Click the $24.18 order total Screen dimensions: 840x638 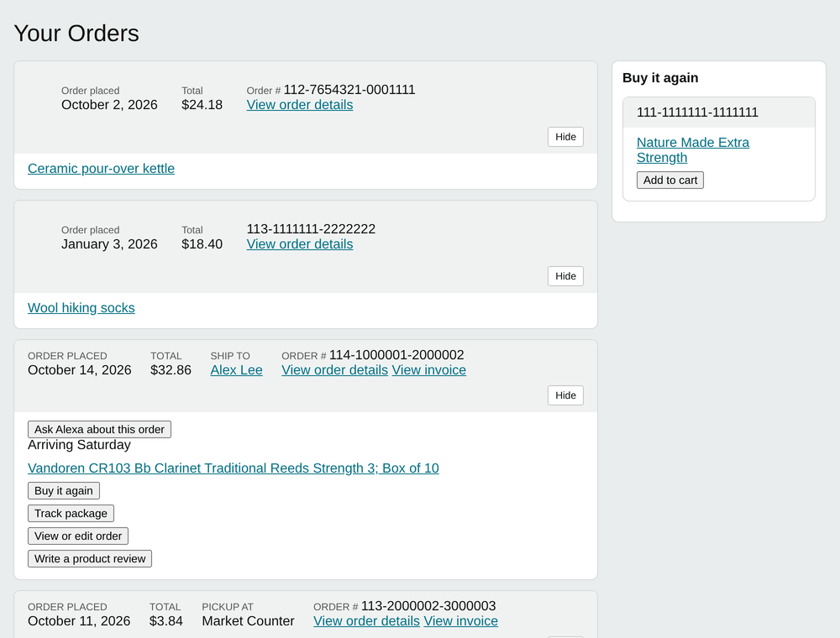(202, 105)
